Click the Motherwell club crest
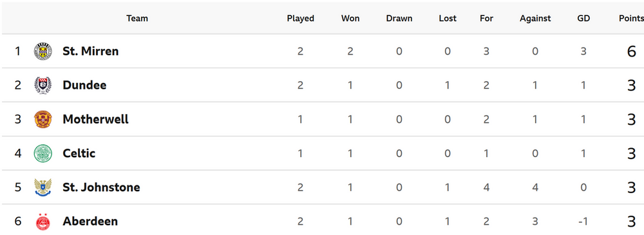The image size is (644, 235). coord(43,120)
